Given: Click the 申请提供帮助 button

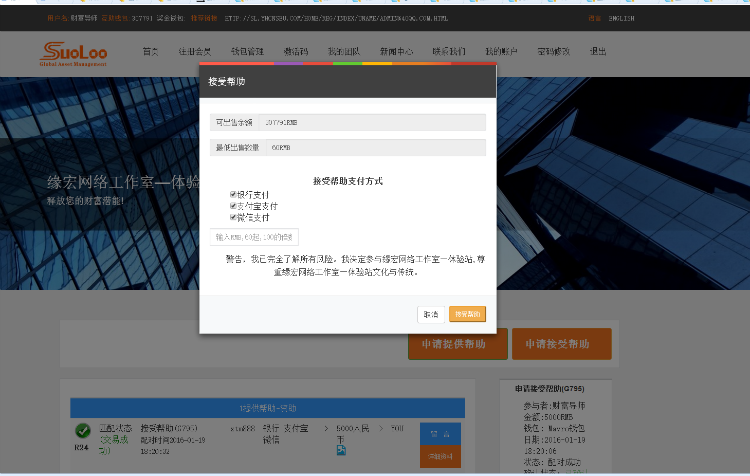Looking at the screenshot, I should click(458, 344).
